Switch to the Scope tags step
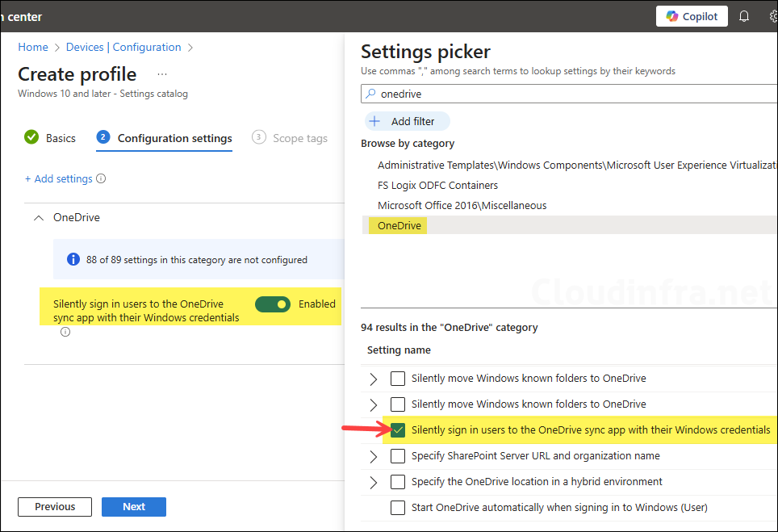This screenshot has width=778, height=532. pos(299,138)
